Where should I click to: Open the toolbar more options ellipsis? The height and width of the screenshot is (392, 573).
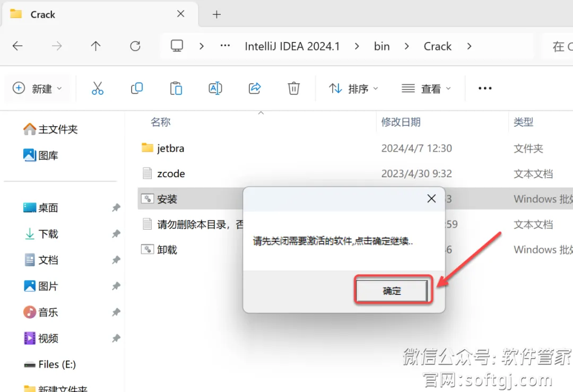coord(485,89)
